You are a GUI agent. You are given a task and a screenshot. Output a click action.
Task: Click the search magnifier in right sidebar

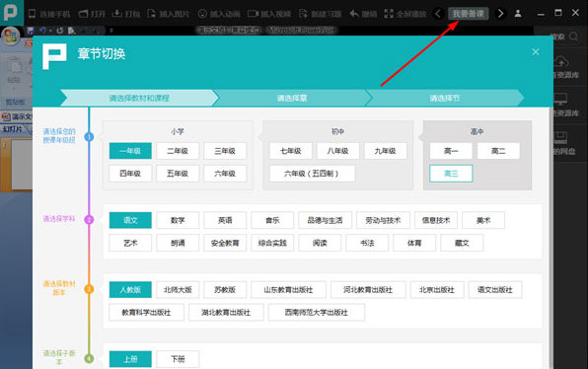click(x=574, y=37)
